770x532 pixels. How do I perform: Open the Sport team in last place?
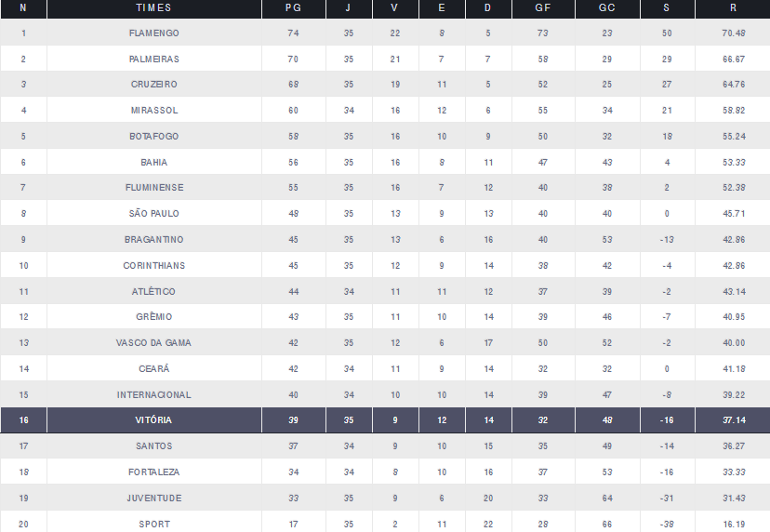[x=154, y=525]
